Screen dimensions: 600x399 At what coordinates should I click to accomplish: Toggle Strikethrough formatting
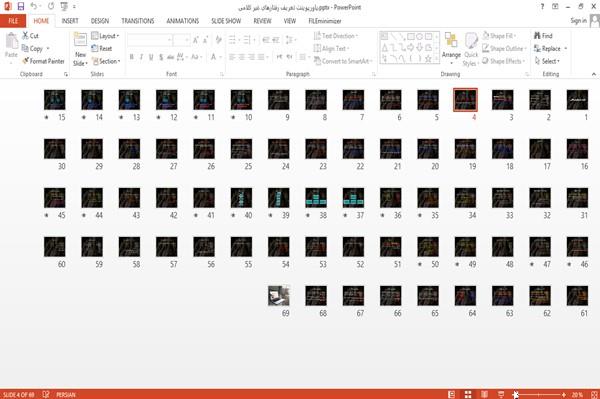171,57
